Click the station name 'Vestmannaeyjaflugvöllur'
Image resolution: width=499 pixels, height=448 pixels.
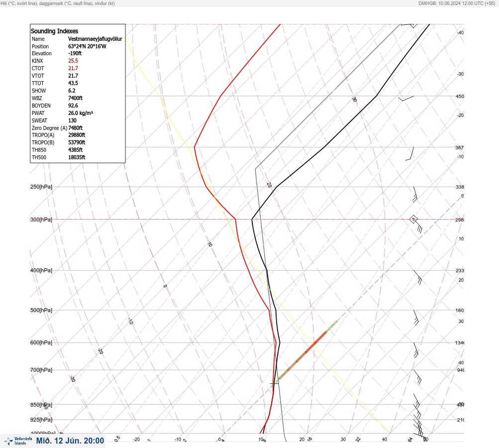(95, 39)
